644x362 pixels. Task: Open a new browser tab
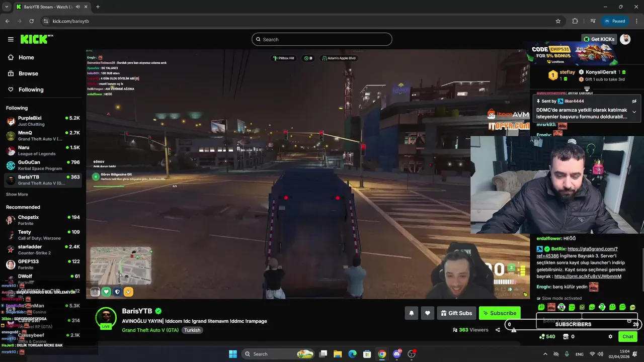click(x=98, y=7)
